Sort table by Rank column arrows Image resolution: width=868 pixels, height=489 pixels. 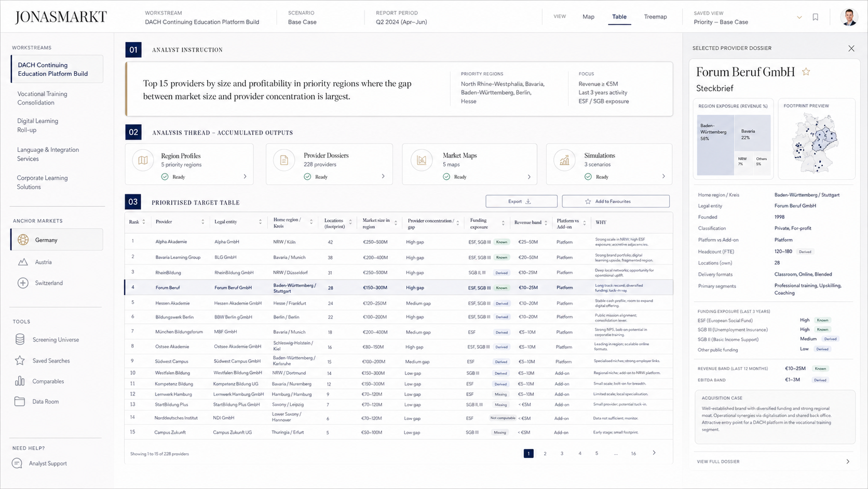click(144, 222)
